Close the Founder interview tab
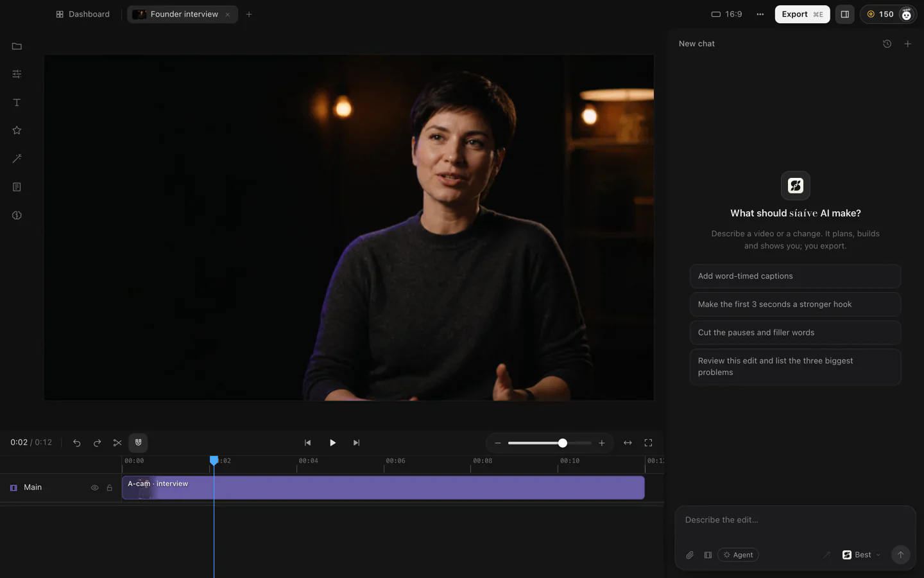The image size is (924, 578). point(228,15)
